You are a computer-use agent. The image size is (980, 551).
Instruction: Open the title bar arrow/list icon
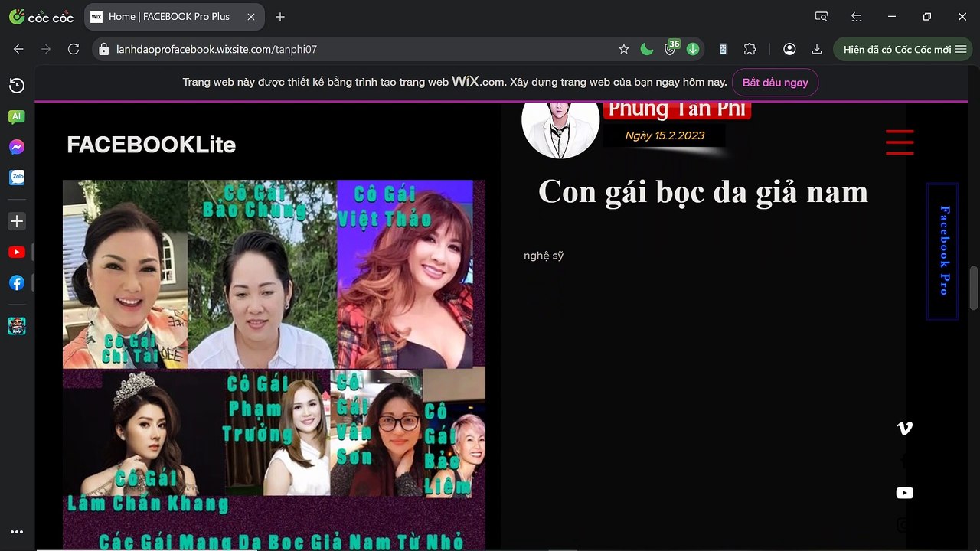click(857, 16)
